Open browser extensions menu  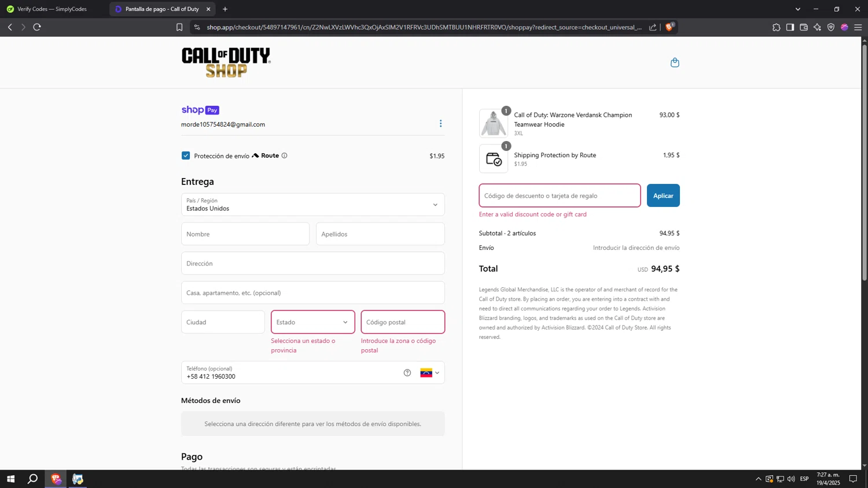777,27
